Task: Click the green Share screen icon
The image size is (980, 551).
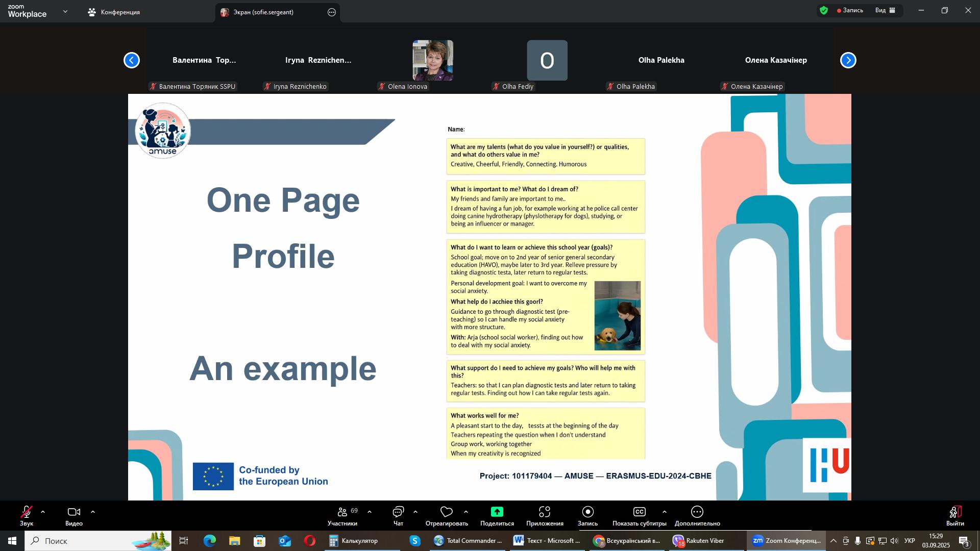Action: click(497, 512)
